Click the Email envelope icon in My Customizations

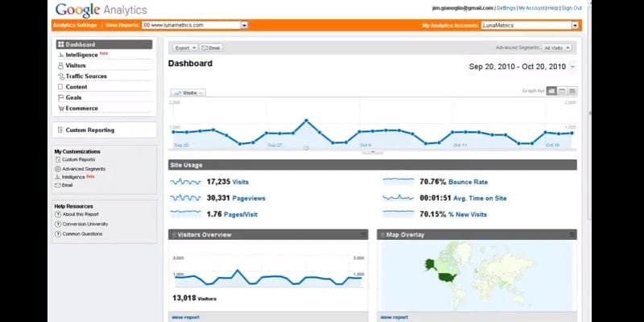coord(58,185)
